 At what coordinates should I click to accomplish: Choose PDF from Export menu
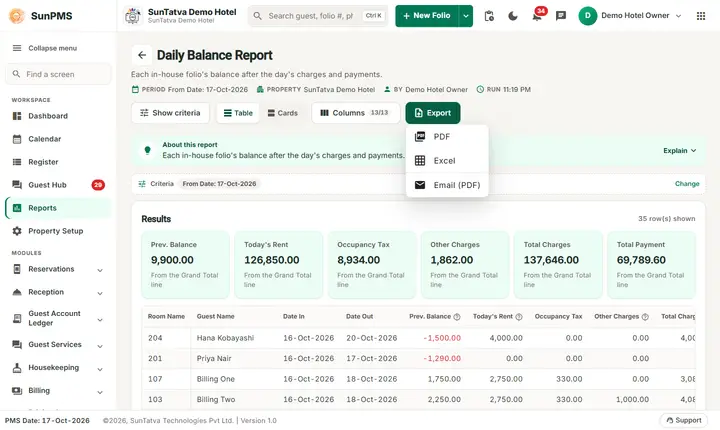(447, 136)
